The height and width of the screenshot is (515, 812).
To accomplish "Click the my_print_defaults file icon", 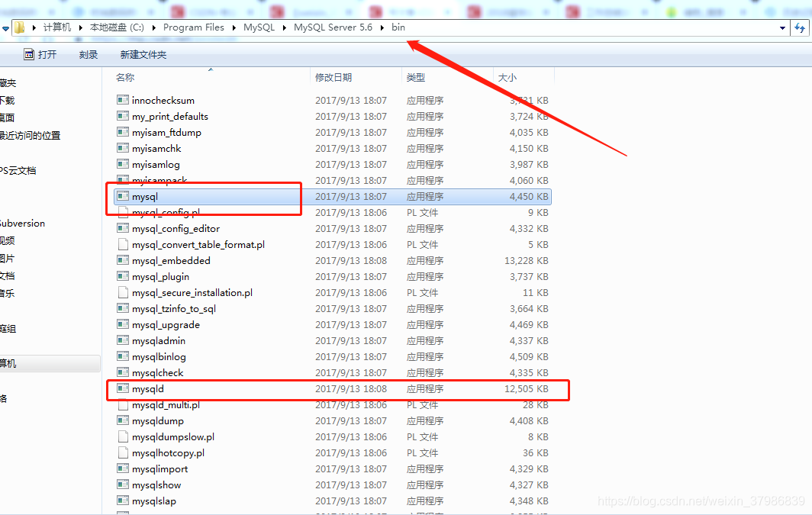I will 123,116.
